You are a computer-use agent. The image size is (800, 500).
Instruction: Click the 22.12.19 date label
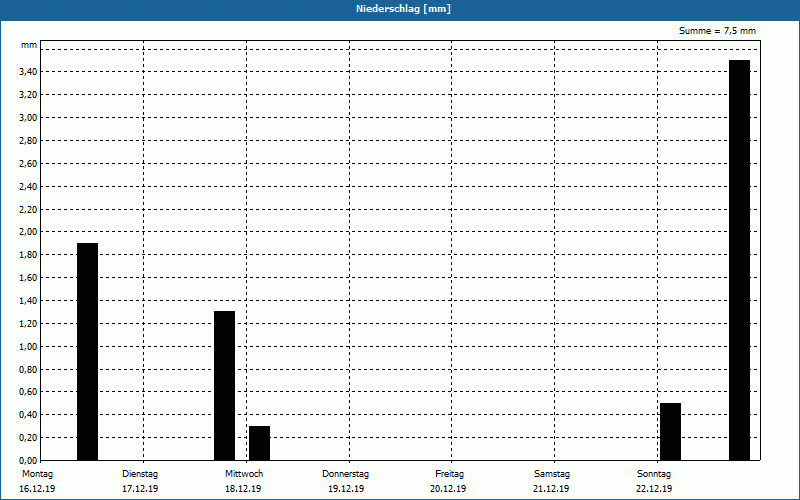coord(654,489)
